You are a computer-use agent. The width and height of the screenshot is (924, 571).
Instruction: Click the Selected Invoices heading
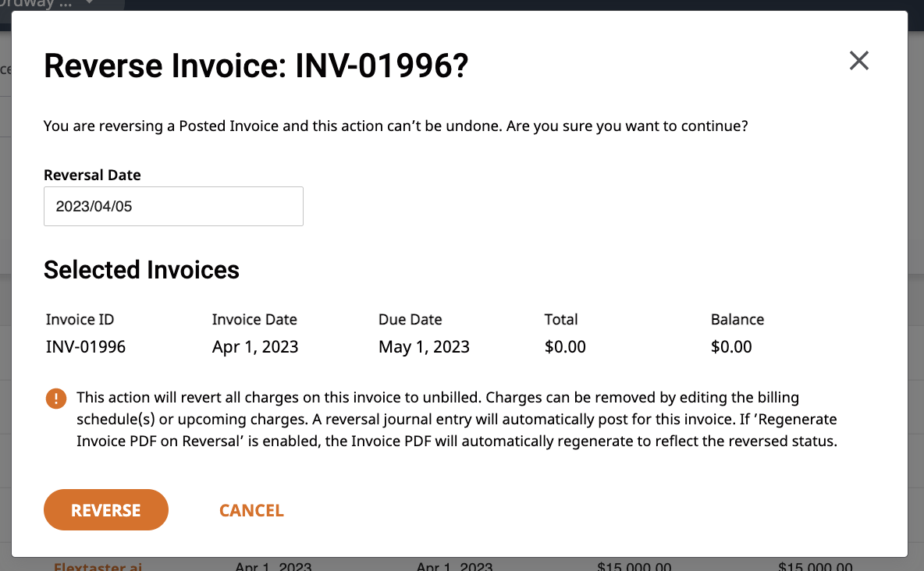tap(141, 270)
